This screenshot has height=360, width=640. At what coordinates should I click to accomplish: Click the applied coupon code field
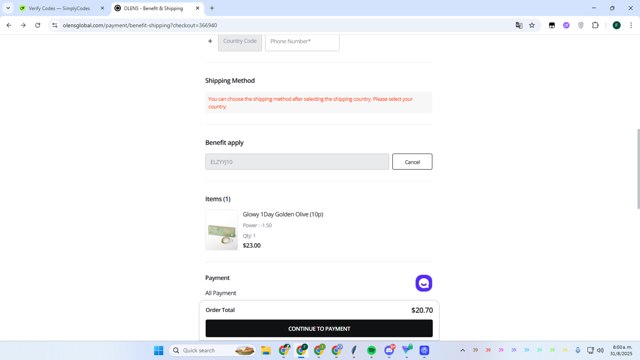coord(297,162)
